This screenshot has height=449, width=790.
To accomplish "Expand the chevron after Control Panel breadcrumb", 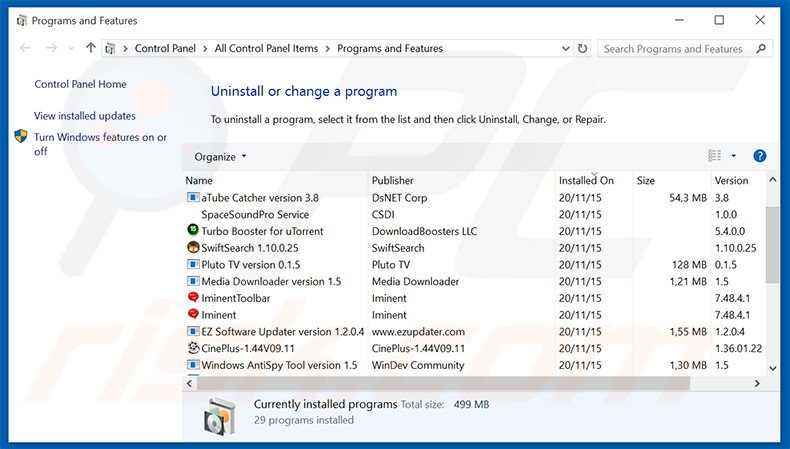I will (205, 48).
